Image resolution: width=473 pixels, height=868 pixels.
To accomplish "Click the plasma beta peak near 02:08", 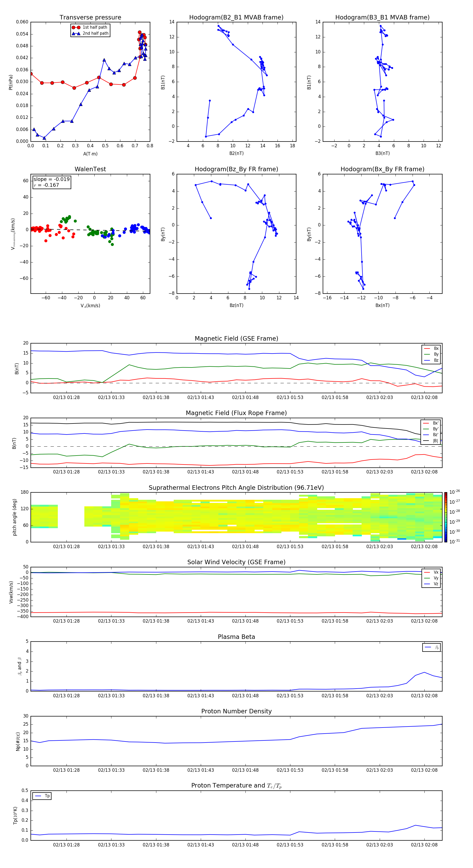I will (x=424, y=673).
